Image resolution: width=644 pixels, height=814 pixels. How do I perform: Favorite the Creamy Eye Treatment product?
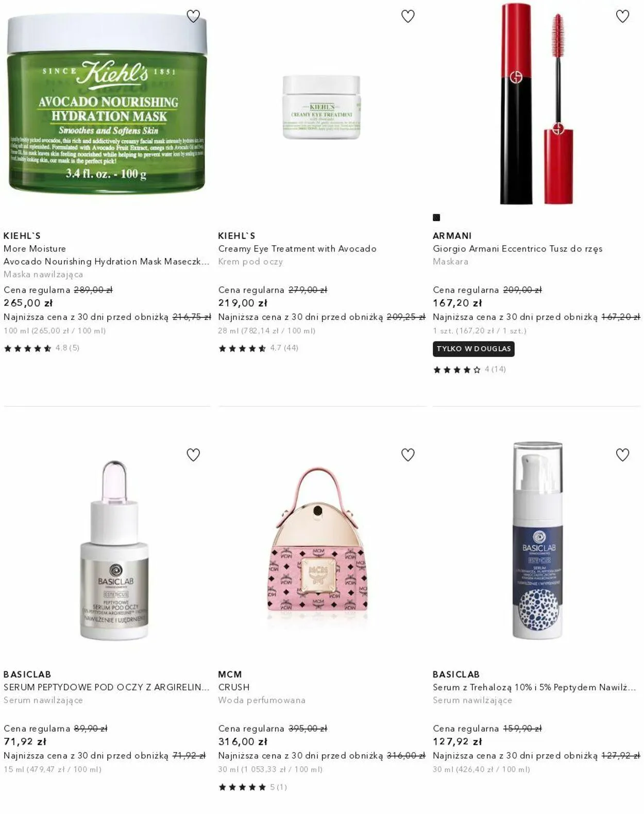click(408, 16)
